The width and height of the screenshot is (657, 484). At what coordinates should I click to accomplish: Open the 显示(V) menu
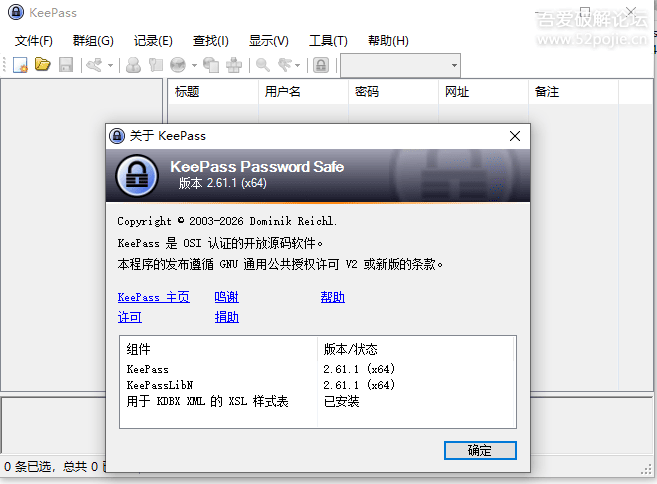269,41
